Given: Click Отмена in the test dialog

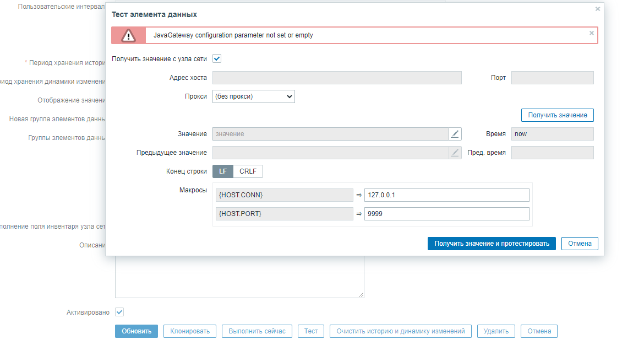Looking at the screenshot, I should [579, 244].
